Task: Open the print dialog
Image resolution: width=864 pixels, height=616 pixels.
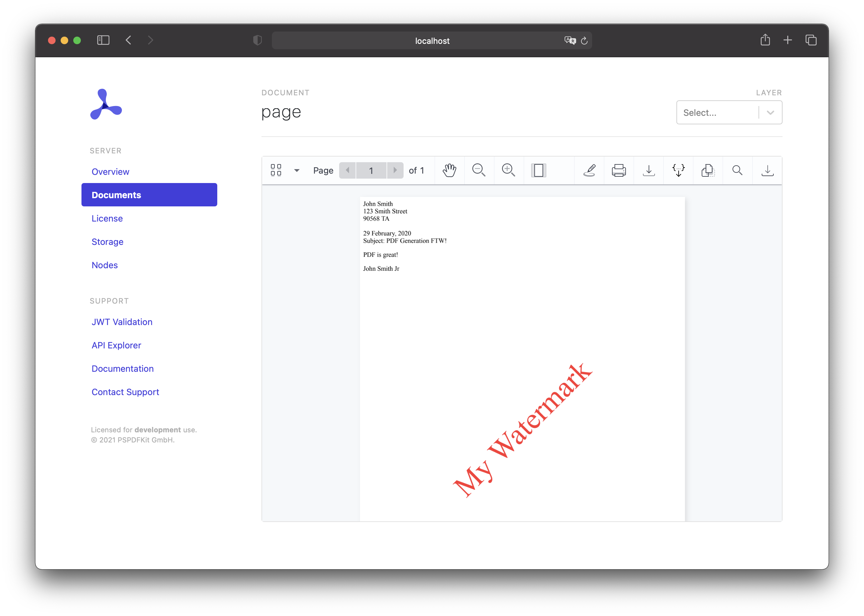Action: tap(618, 170)
